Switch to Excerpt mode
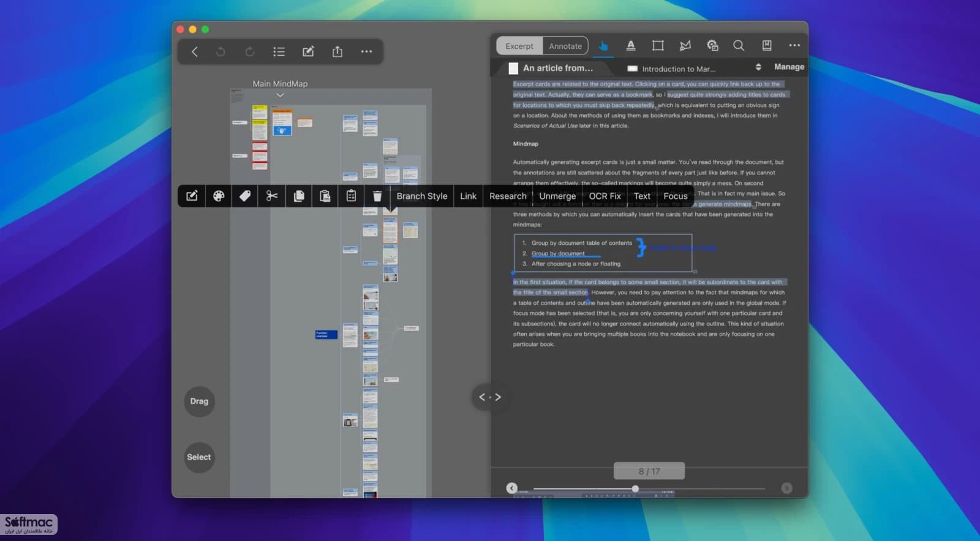The width and height of the screenshot is (980, 541). tap(519, 46)
